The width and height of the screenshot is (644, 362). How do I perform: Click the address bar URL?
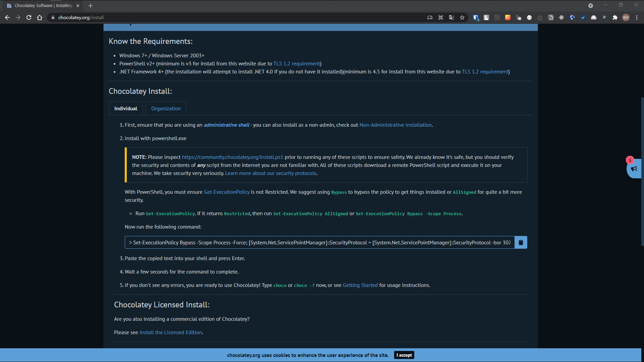81,17
